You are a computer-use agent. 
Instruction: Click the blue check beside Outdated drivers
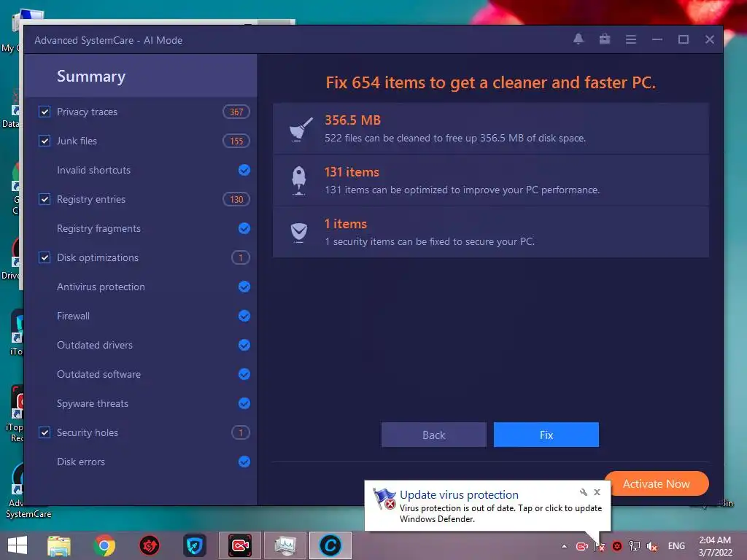coord(244,345)
